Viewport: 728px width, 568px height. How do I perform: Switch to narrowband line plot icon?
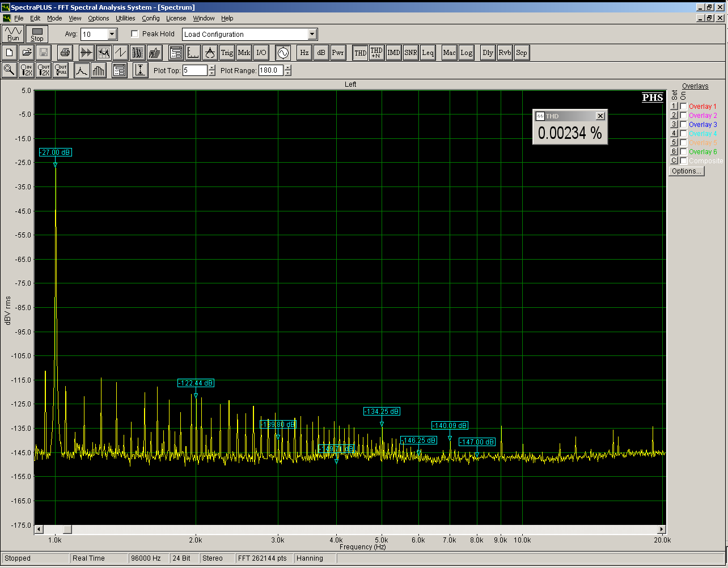(82, 70)
